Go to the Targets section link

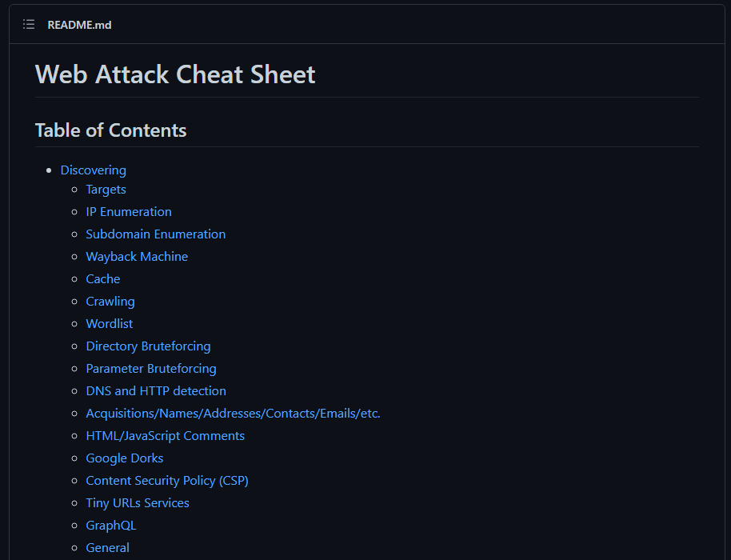coord(106,190)
